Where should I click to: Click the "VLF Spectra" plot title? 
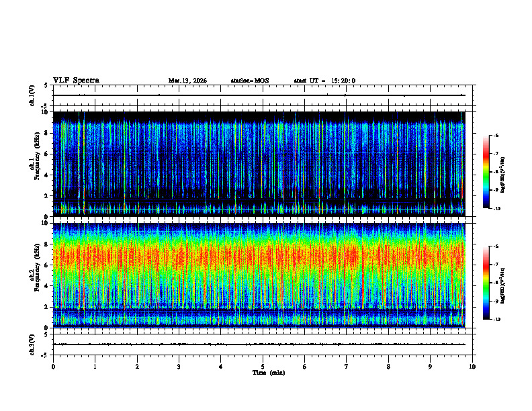coord(76,81)
